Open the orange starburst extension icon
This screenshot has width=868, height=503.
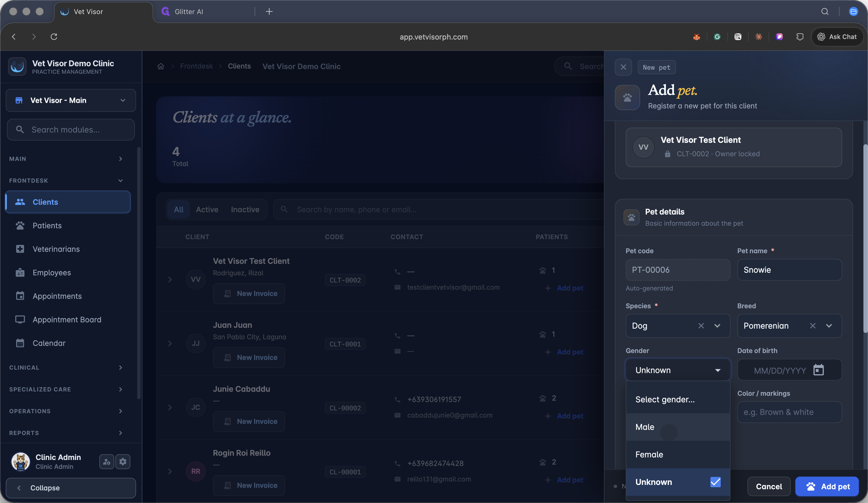758,36
